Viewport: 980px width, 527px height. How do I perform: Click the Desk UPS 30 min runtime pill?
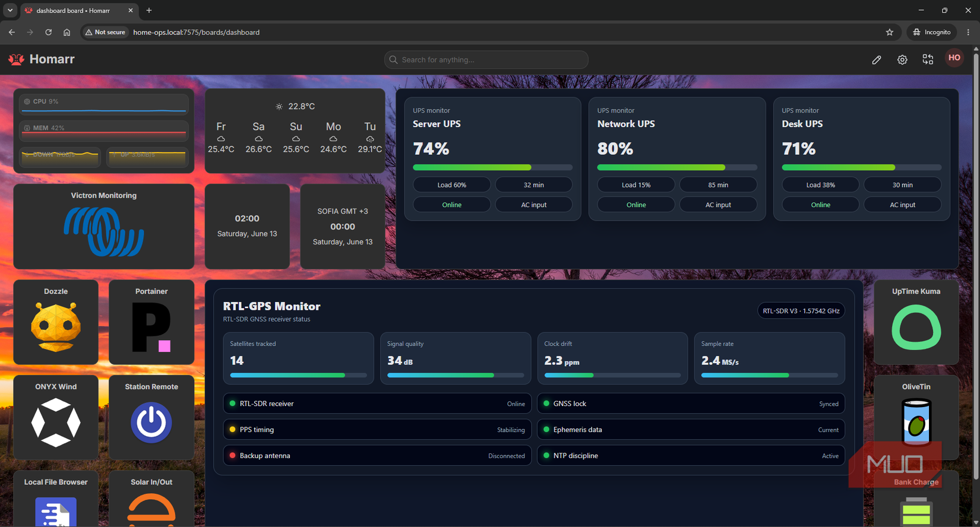coord(902,185)
